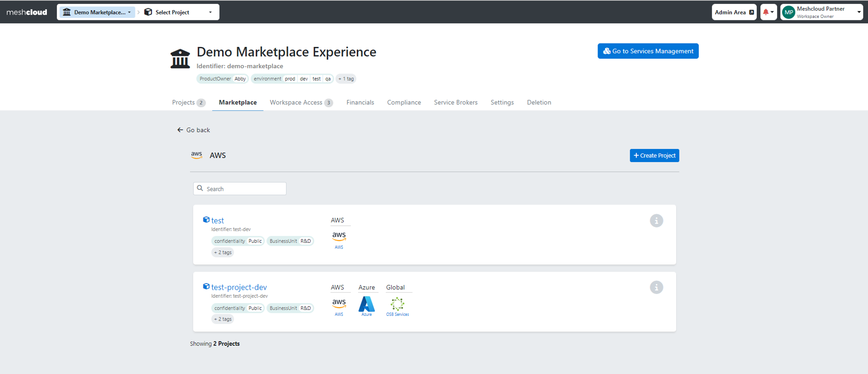The height and width of the screenshot is (374, 868).
Task: Open the Select Project dropdown
Action: click(178, 12)
